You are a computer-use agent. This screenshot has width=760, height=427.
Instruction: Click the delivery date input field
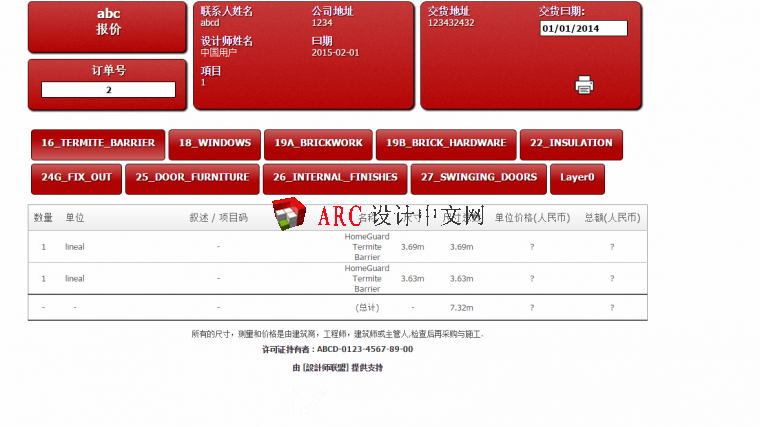click(x=583, y=28)
